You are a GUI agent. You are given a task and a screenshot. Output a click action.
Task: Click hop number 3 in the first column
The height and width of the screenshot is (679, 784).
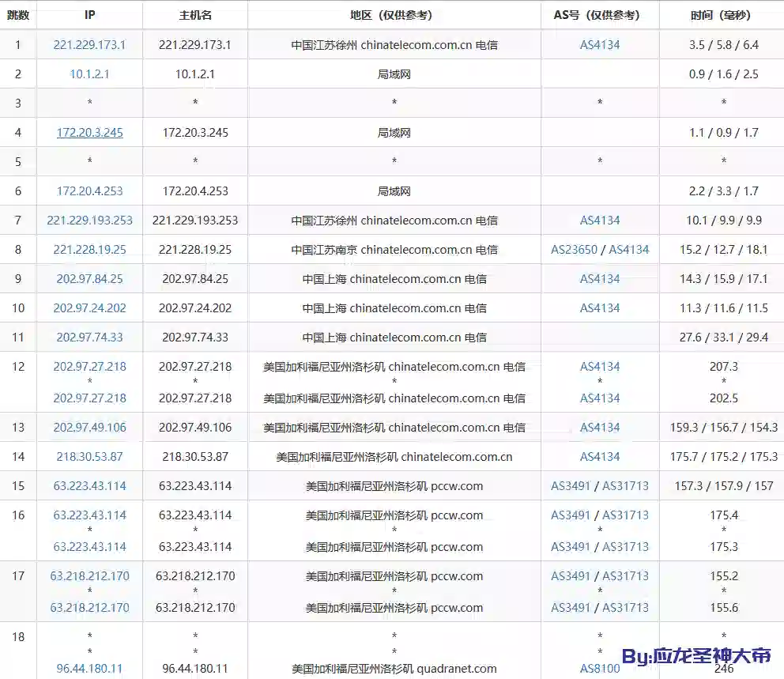pyautogui.click(x=18, y=104)
